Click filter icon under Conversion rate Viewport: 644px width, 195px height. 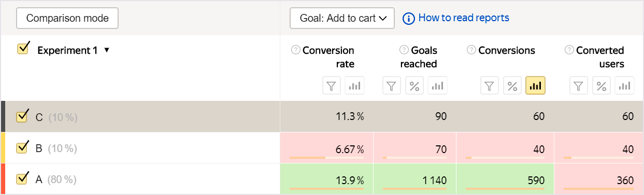point(332,85)
